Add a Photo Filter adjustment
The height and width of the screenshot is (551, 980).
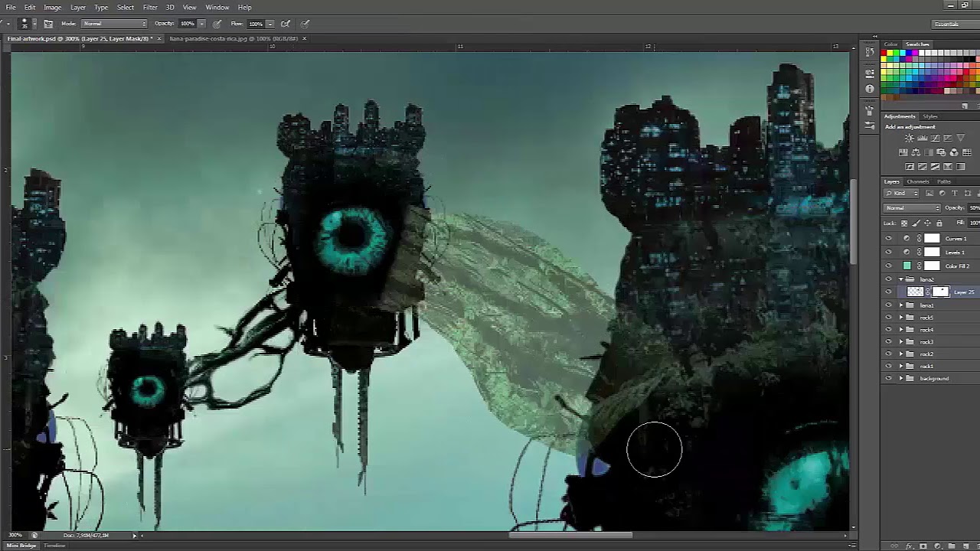[941, 152]
